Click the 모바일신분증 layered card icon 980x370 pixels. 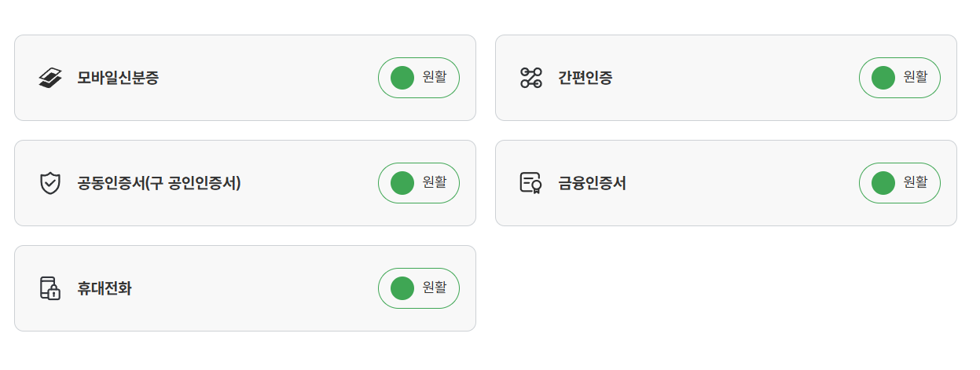50,78
